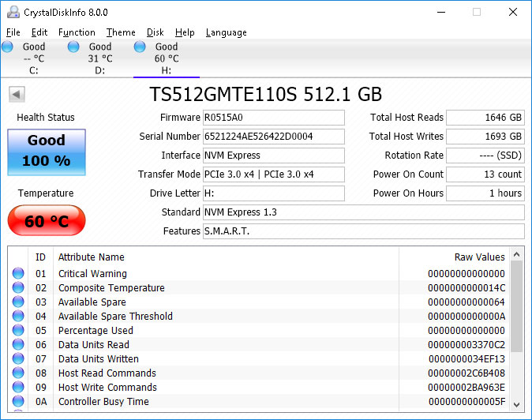Screen dimensions: 532x420
Task: Click the Critical Warning status orb
Action: tap(18, 274)
